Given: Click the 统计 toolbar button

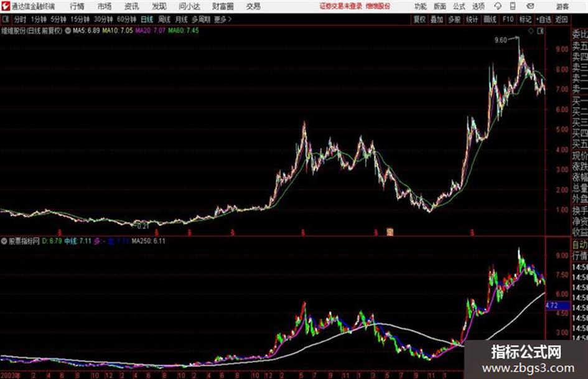Looking at the screenshot, I should 472,19.
